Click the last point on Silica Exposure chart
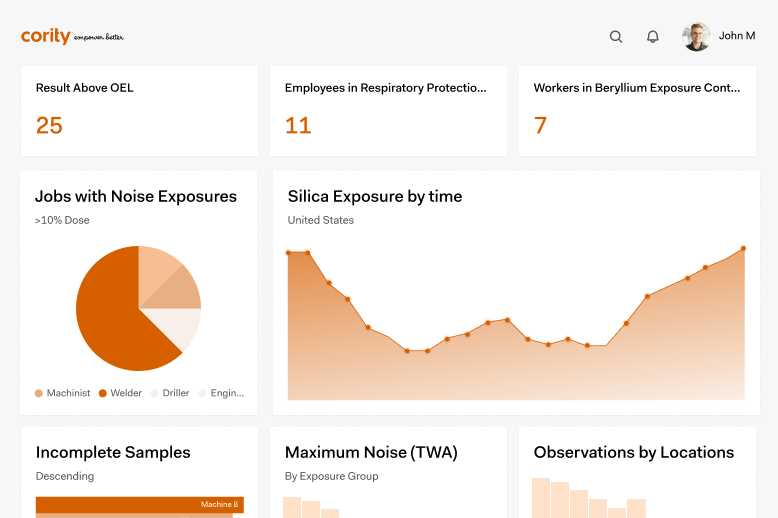Viewport: 778px width, 518px height. 743,248
